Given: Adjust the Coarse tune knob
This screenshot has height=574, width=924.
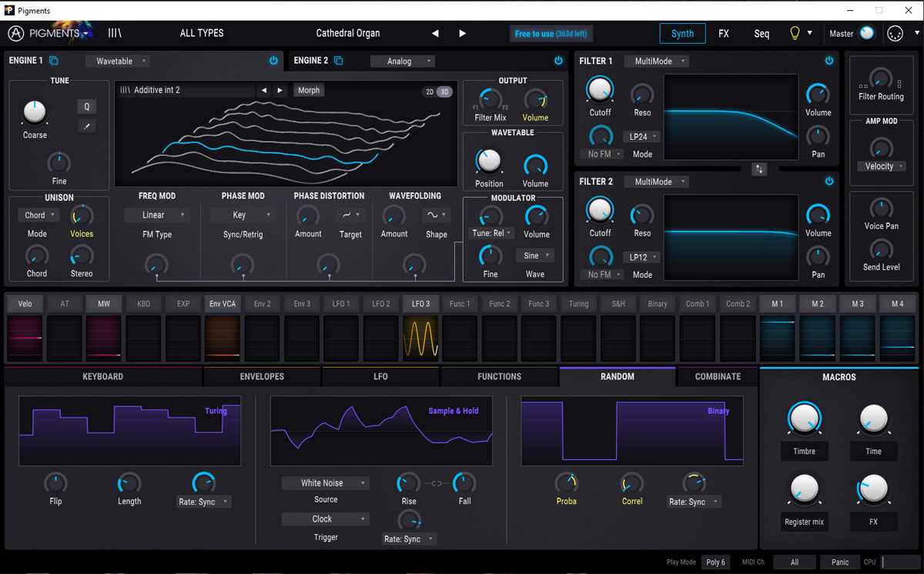Looking at the screenshot, I should tap(35, 112).
